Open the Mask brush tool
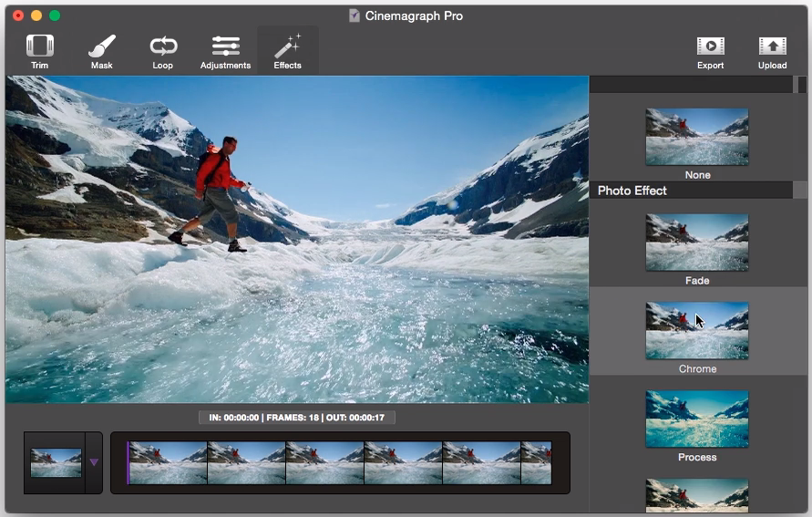812x517 pixels. [101, 51]
